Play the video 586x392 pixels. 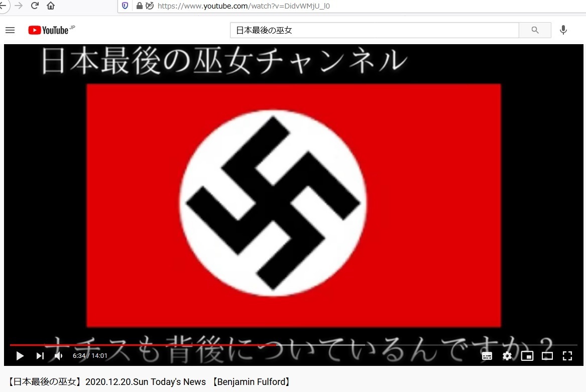pos(20,356)
